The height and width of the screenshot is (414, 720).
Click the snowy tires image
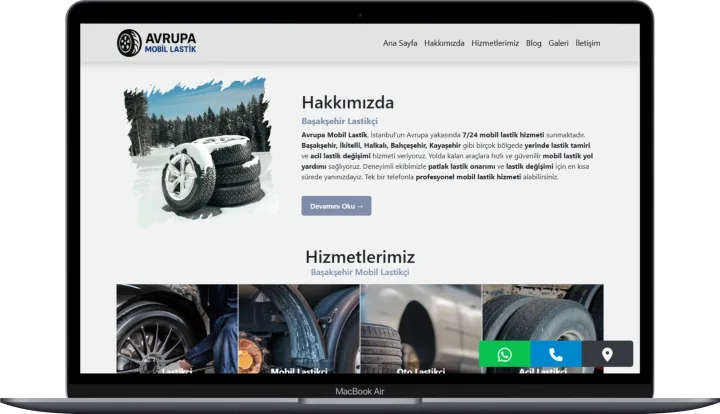[200, 151]
